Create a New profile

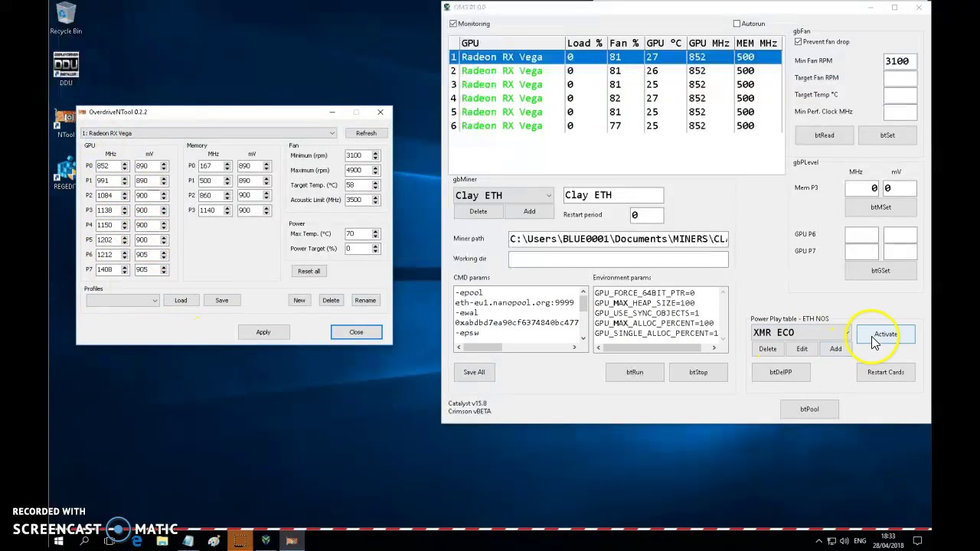(299, 301)
